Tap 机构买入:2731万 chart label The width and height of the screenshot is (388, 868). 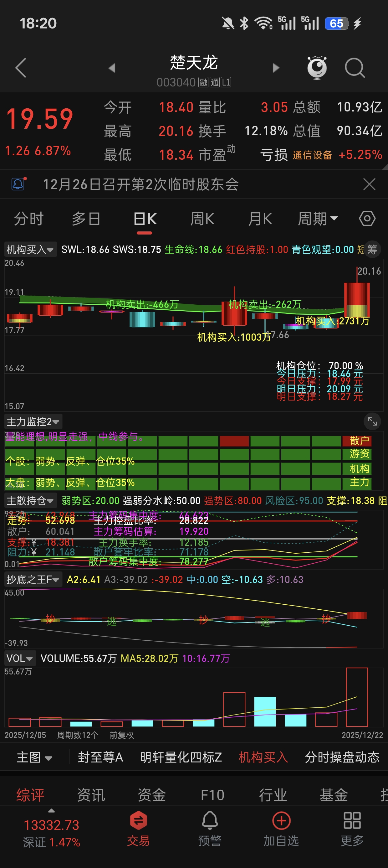pos(332,321)
